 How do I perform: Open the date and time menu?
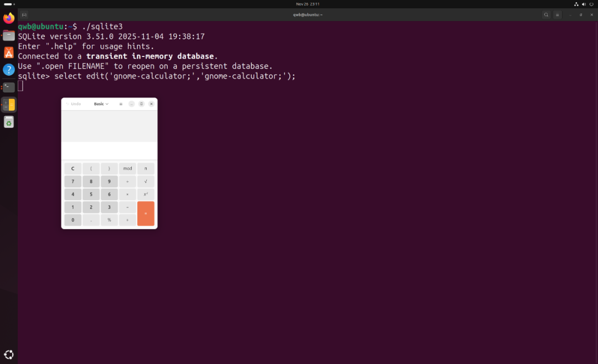coord(308,4)
